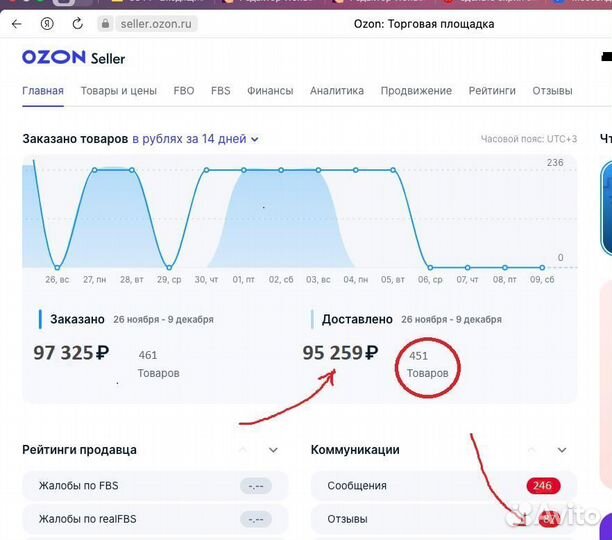Click the 246 messages badge
The image size is (612, 540).
tap(543, 486)
